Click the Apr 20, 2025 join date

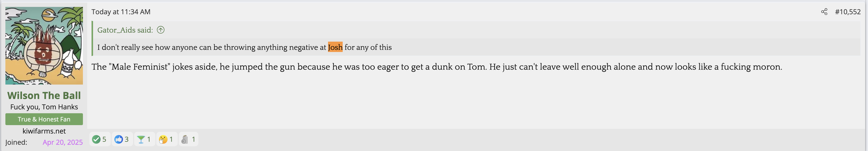63,142
